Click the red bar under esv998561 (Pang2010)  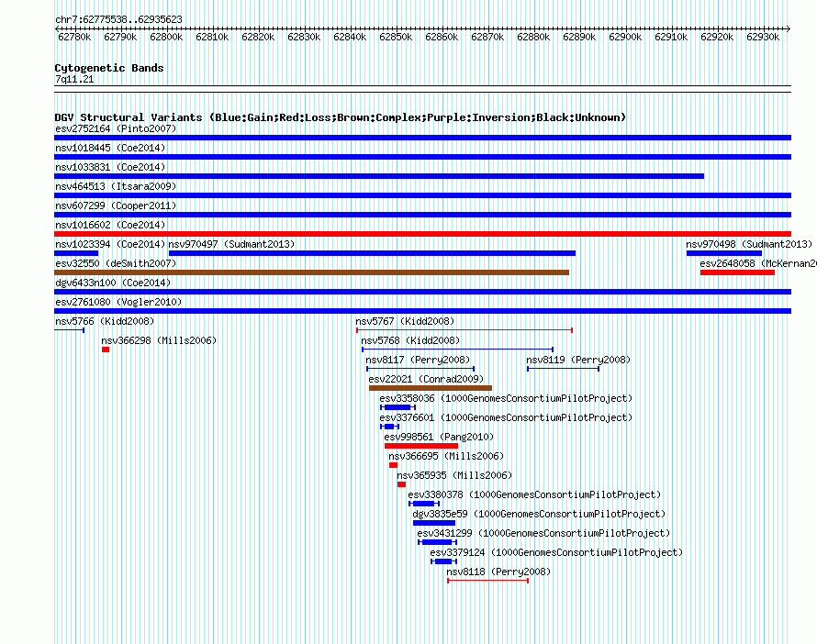[x=421, y=446]
